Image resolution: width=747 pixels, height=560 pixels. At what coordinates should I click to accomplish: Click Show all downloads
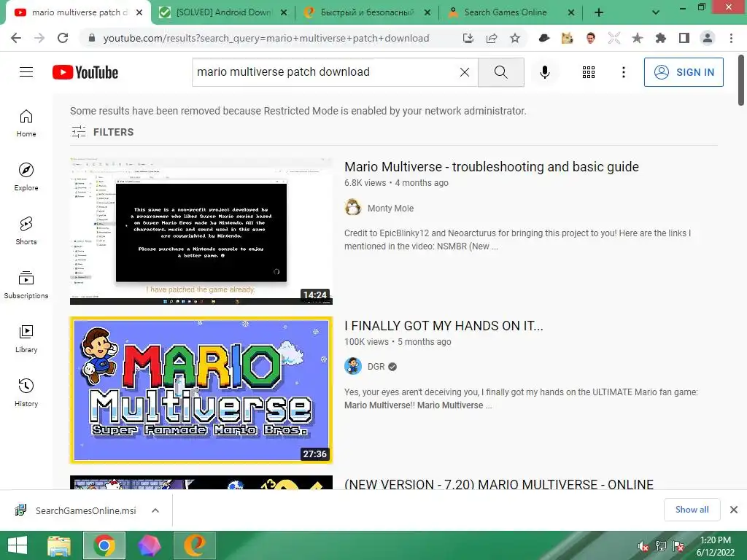[692, 510]
